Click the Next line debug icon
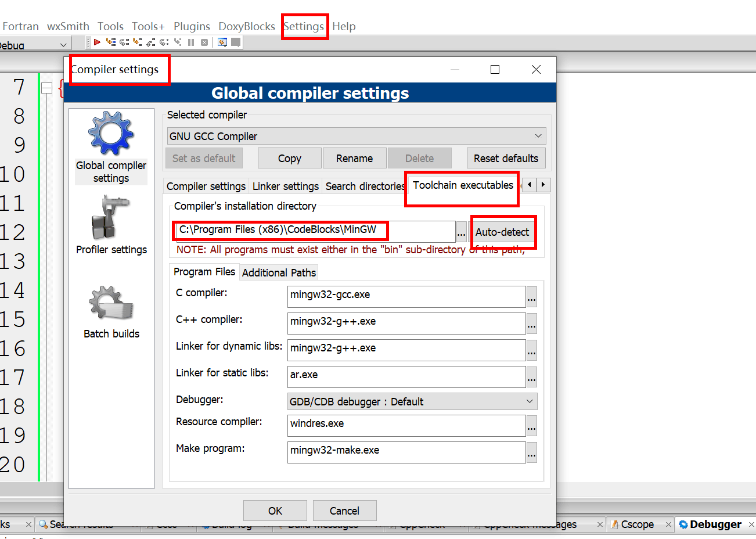The height and width of the screenshot is (539, 756). pyautogui.click(x=124, y=42)
